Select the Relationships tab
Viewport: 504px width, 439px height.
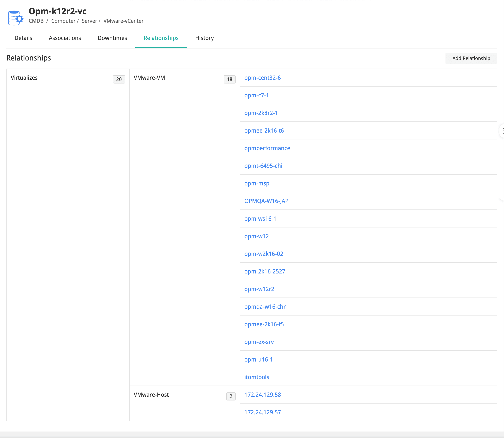(161, 38)
